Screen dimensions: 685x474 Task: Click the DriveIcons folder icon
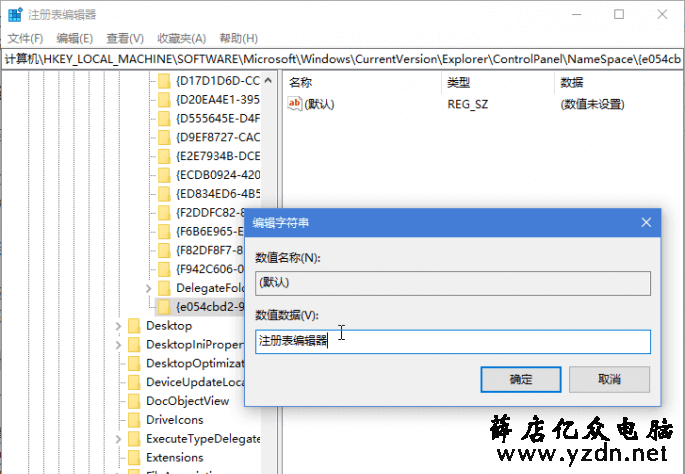[x=134, y=420]
